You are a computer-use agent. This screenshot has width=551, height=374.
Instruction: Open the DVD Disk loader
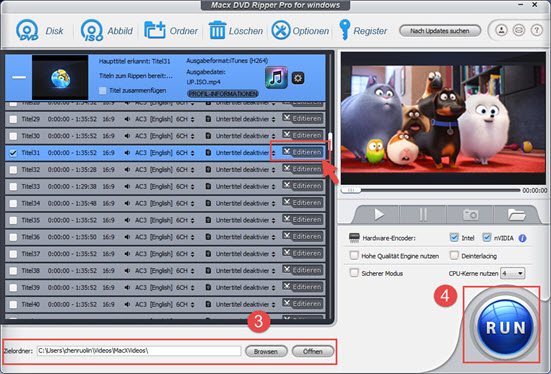coord(39,31)
